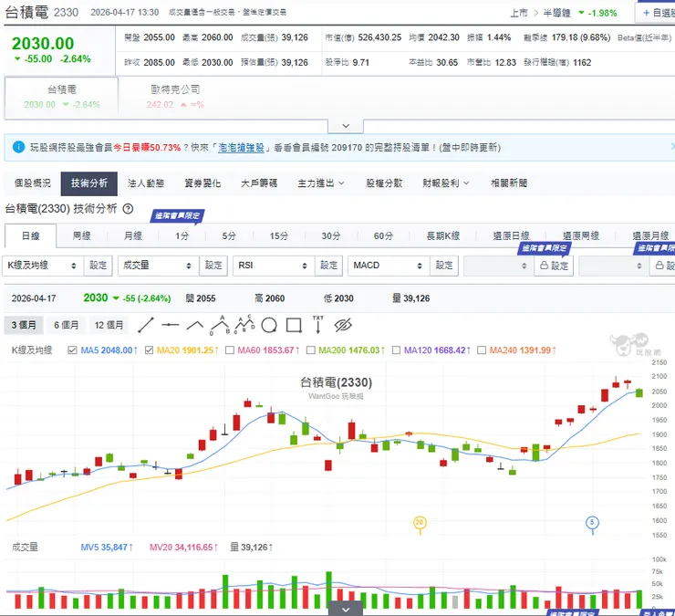Toggle hide drawings eye icon
This screenshot has height=616, width=675.
click(343, 325)
